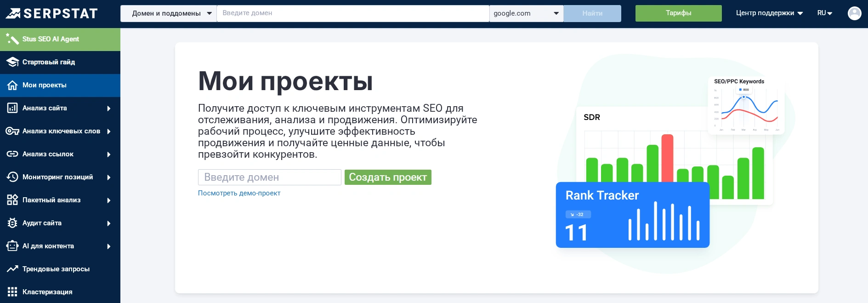This screenshot has height=303, width=868.
Task: Expand the Мониторинг позиций submenu arrow
Action: point(109,177)
